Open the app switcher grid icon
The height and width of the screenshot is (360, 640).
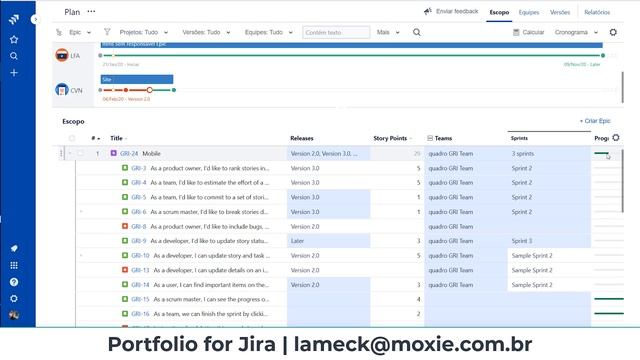click(x=14, y=265)
